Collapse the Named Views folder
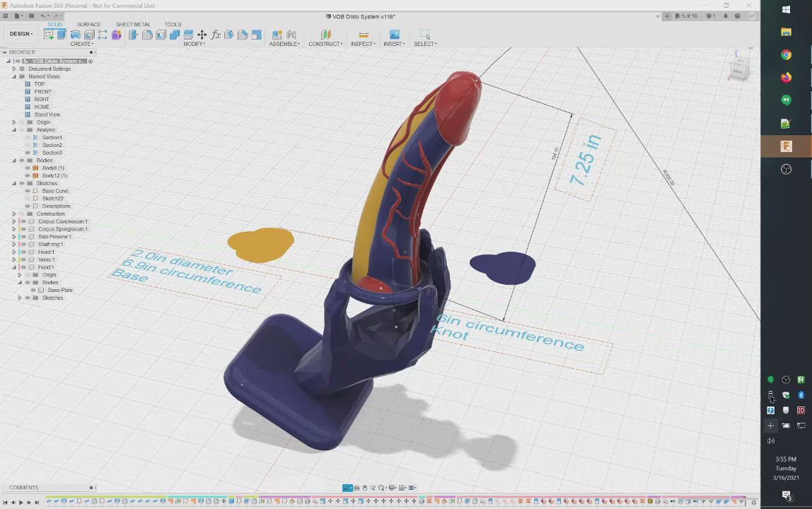The height and width of the screenshot is (509, 812). [13, 76]
